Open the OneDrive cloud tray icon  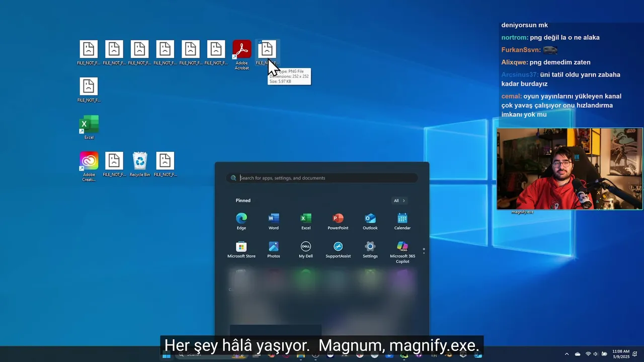[x=578, y=354]
